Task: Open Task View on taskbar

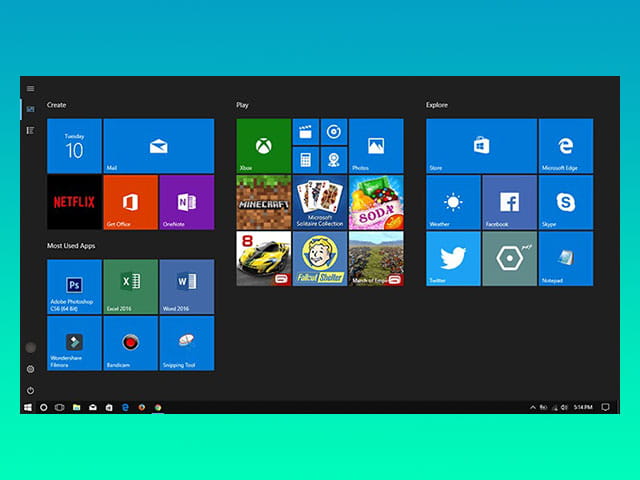Action: 60,407
